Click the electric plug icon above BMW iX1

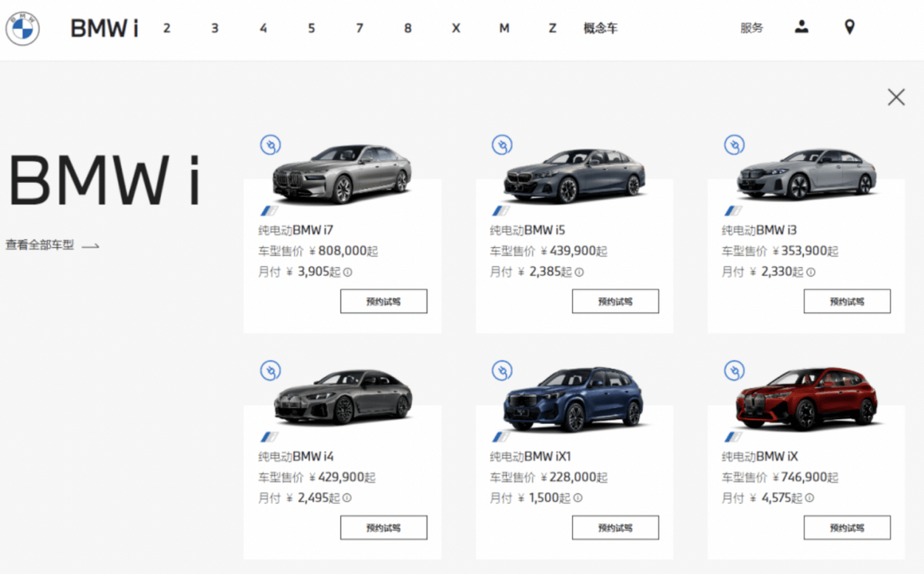click(502, 371)
